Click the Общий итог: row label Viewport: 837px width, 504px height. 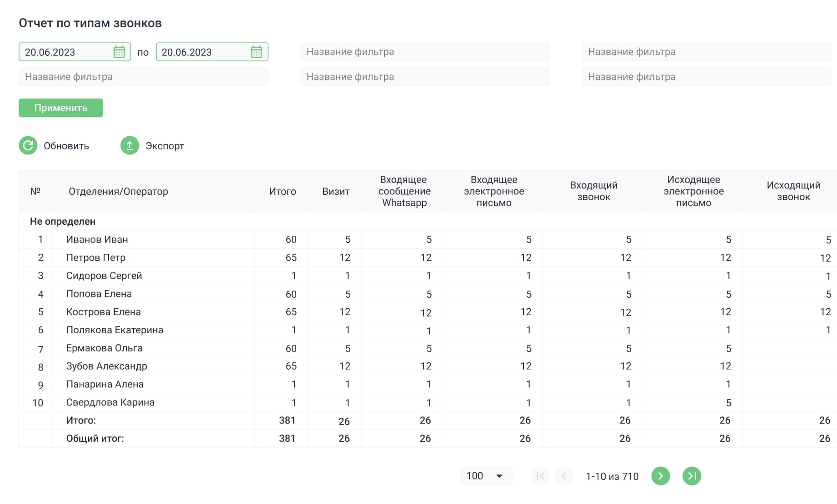[95, 439]
